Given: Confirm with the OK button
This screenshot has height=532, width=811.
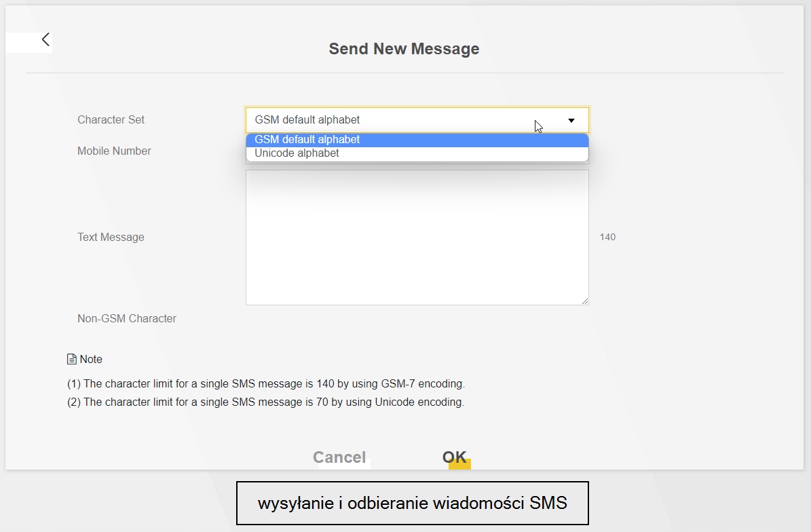Looking at the screenshot, I should (455, 457).
